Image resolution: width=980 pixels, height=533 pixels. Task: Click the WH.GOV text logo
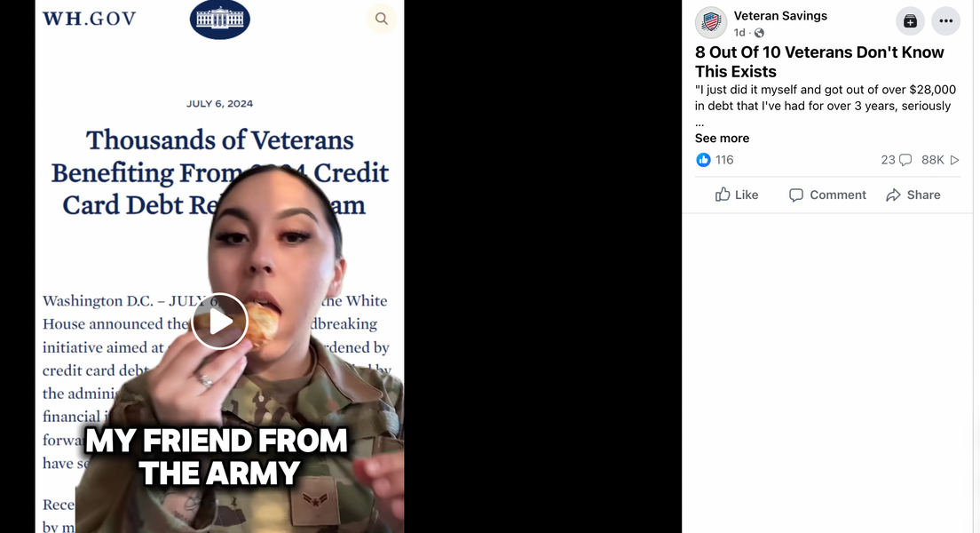pos(89,19)
